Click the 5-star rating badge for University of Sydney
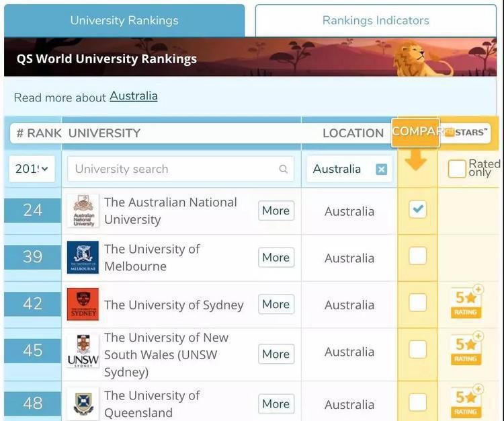Screen dimensions: 504x421 pos(466,302)
